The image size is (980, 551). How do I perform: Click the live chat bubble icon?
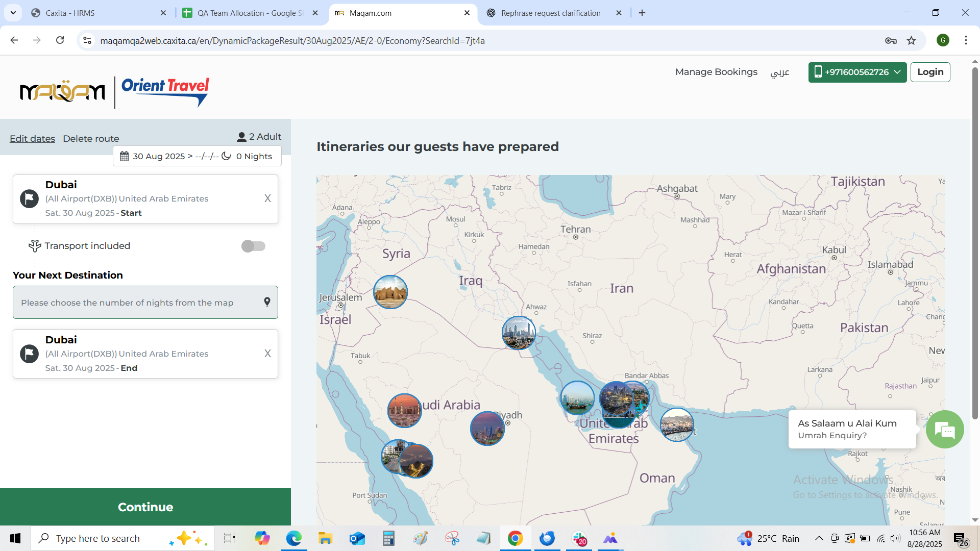tap(945, 430)
